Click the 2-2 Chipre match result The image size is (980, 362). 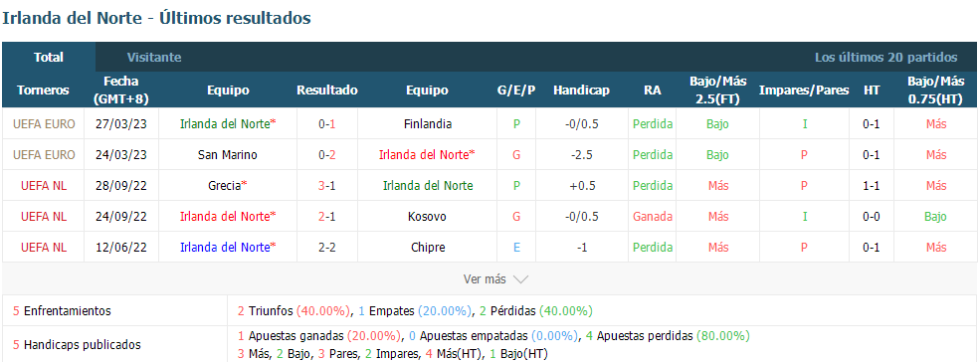point(327,248)
